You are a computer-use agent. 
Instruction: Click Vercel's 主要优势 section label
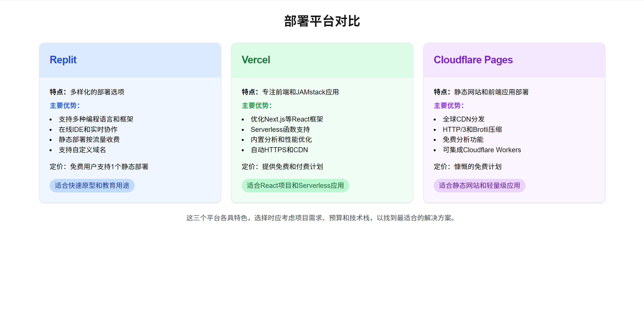click(x=257, y=106)
